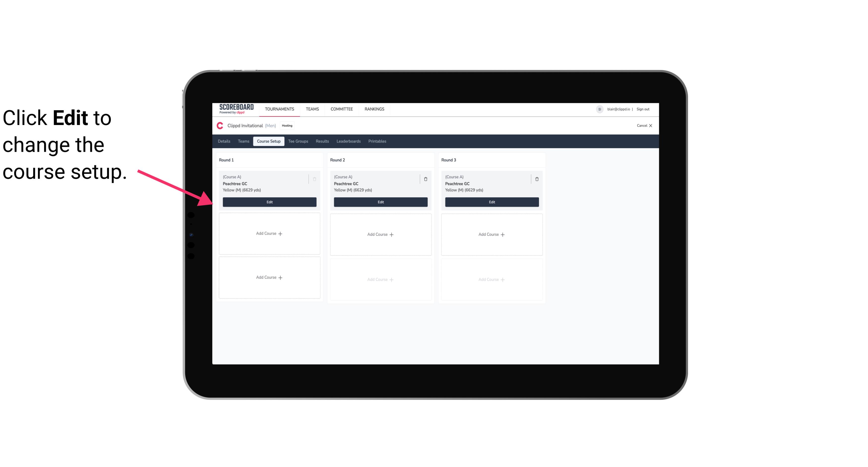This screenshot has width=868, height=467.
Task: Click the delete icon for Round 1 course
Action: pos(314,179)
